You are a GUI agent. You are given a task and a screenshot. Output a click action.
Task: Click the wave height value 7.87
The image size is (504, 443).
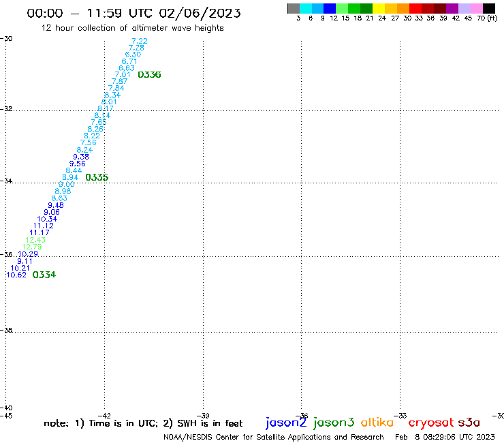click(120, 81)
